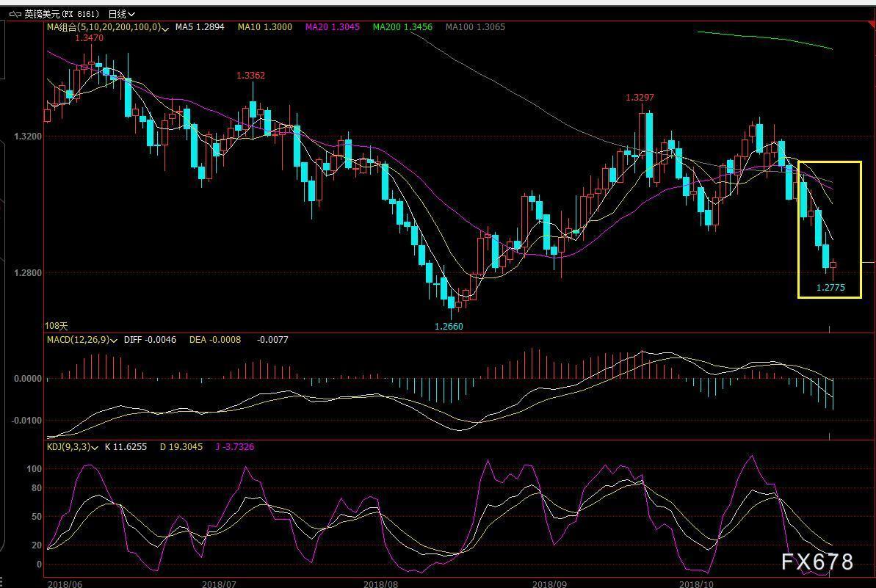Click the green MA200 1.3456 legend
This screenshot has width=876, height=588.
pyautogui.click(x=402, y=27)
